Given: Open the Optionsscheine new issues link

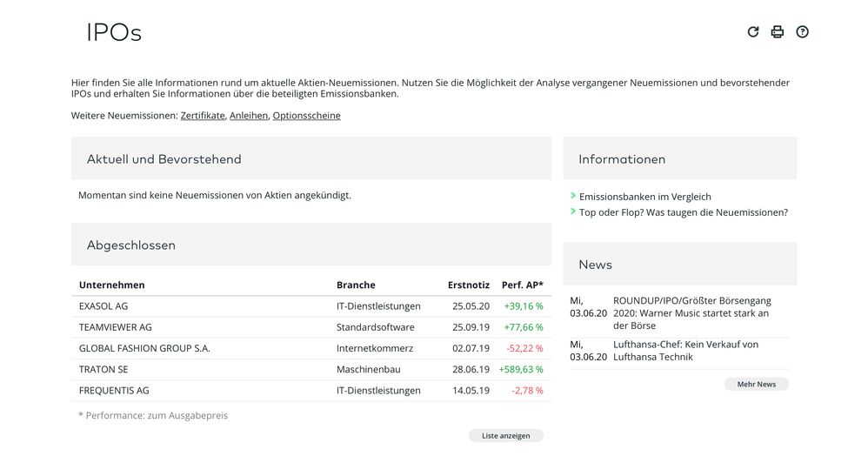Looking at the screenshot, I should pyautogui.click(x=306, y=116).
